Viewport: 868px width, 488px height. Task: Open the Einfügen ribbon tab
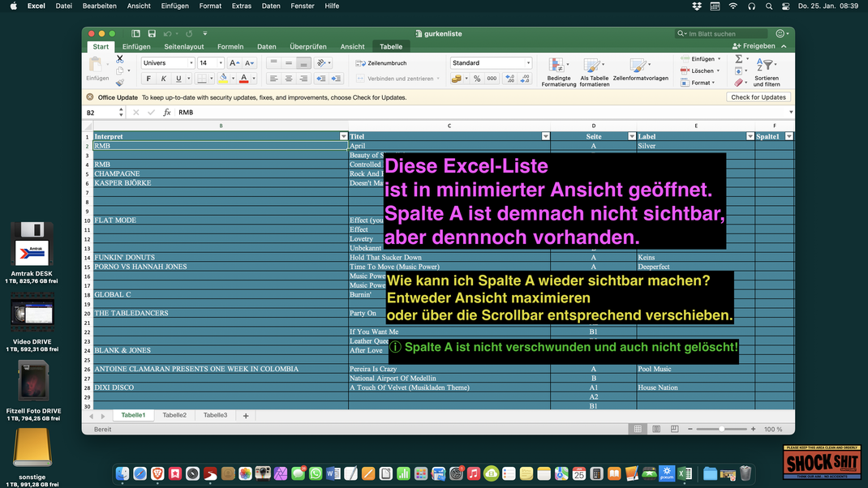click(136, 46)
